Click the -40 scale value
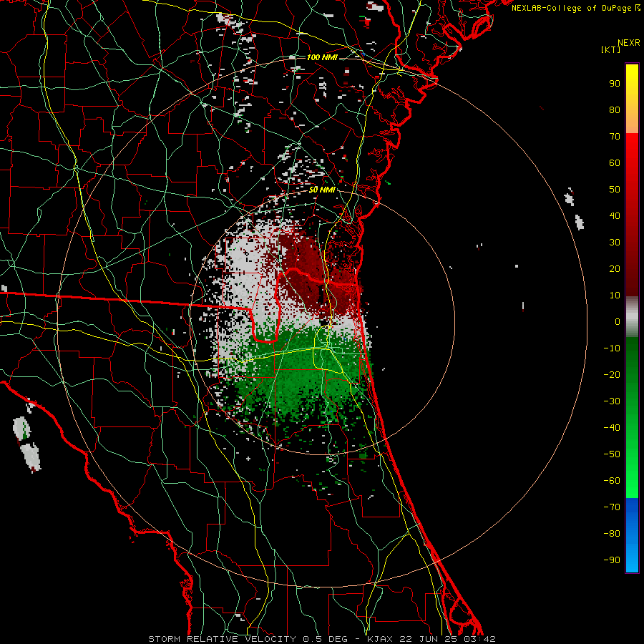The image size is (644, 644). (x=612, y=428)
